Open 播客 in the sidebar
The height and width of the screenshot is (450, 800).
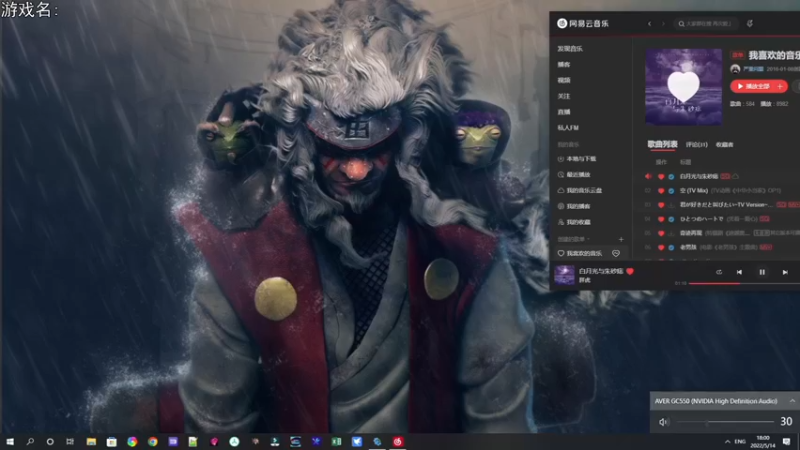(564, 64)
